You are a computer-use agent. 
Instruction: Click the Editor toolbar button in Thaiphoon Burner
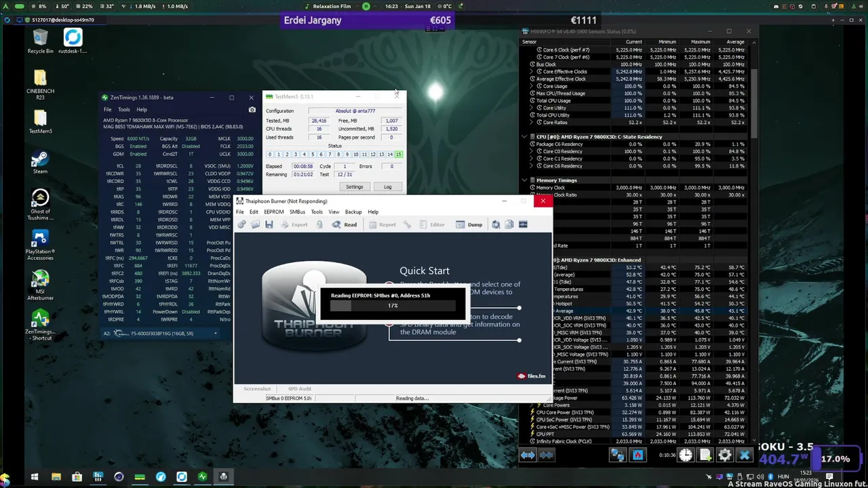[432, 224]
